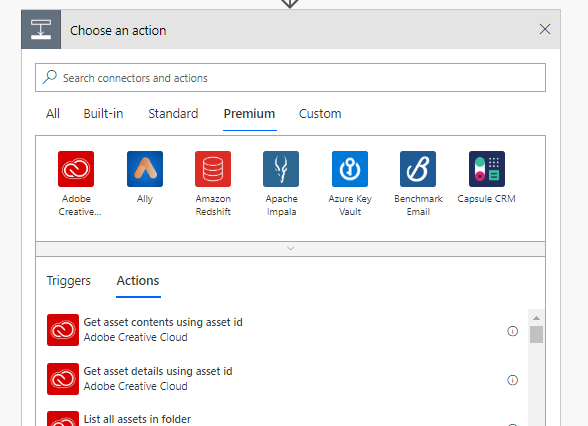
Task: Select List all assets in folder
Action: click(137, 419)
